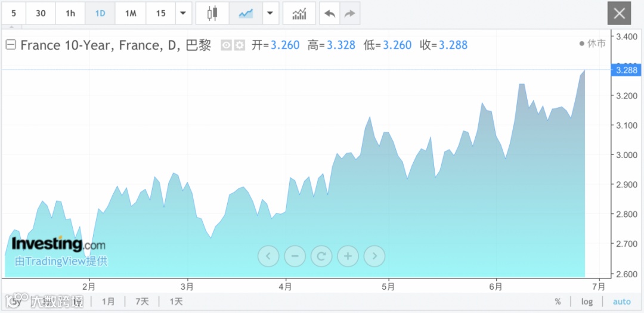Image resolution: width=644 pixels, height=313 pixels.
Task: Close the chart with X button
Action: (619, 14)
